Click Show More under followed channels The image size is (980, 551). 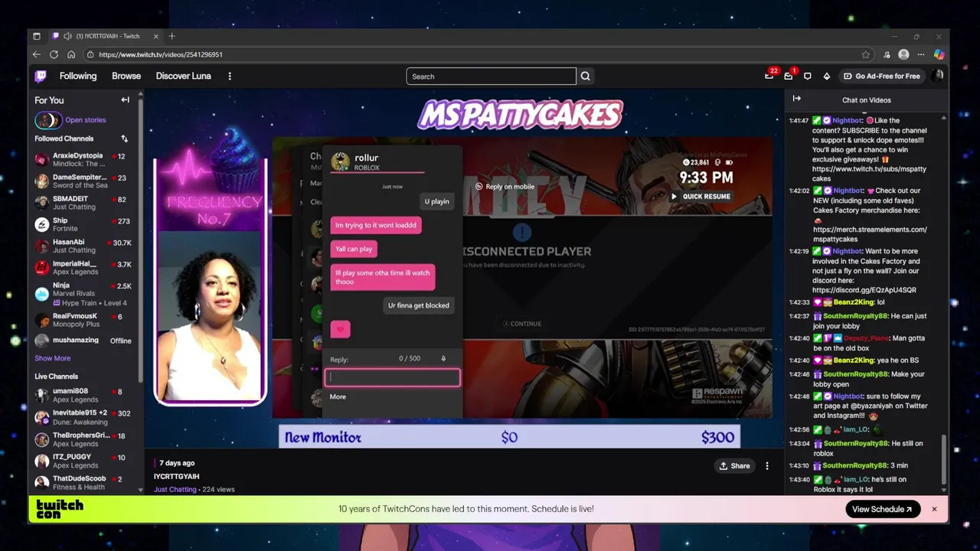pyautogui.click(x=52, y=358)
